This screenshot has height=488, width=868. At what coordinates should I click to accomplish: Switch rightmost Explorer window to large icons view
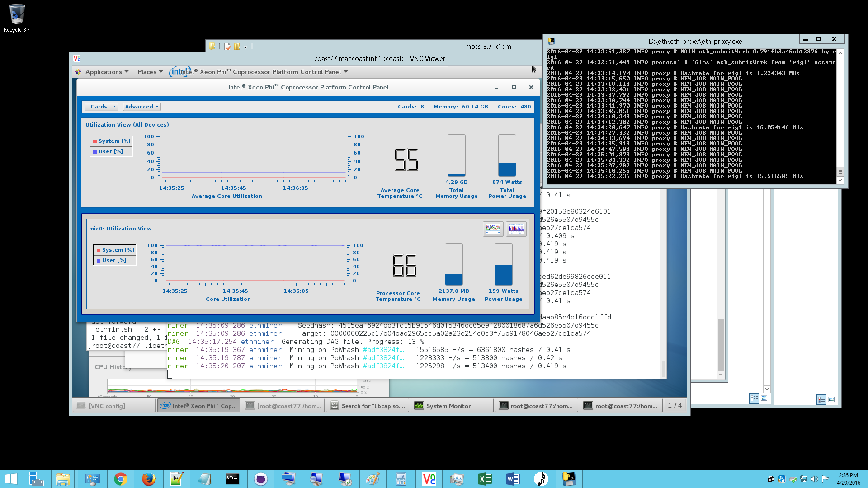(x=831, y=399)
